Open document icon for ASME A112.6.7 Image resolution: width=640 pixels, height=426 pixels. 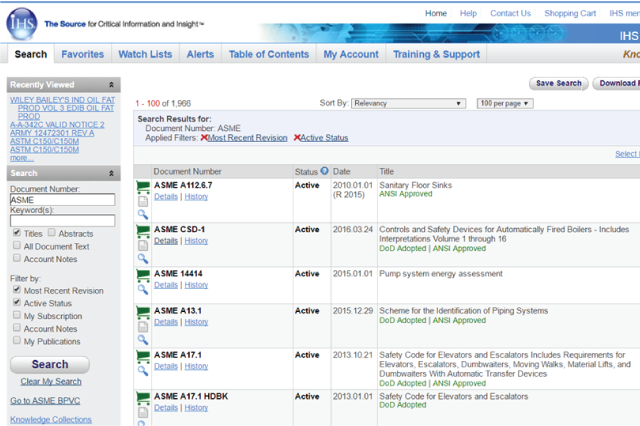143,201
